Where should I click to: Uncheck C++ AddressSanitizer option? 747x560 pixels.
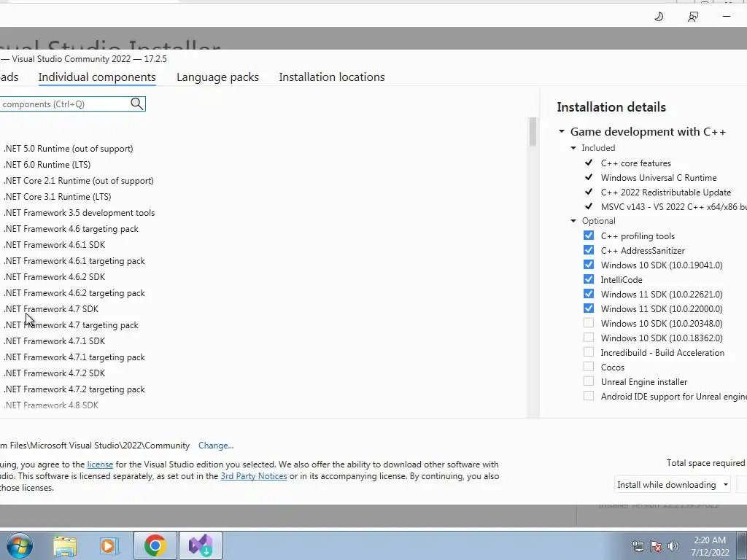pos(589,250)
